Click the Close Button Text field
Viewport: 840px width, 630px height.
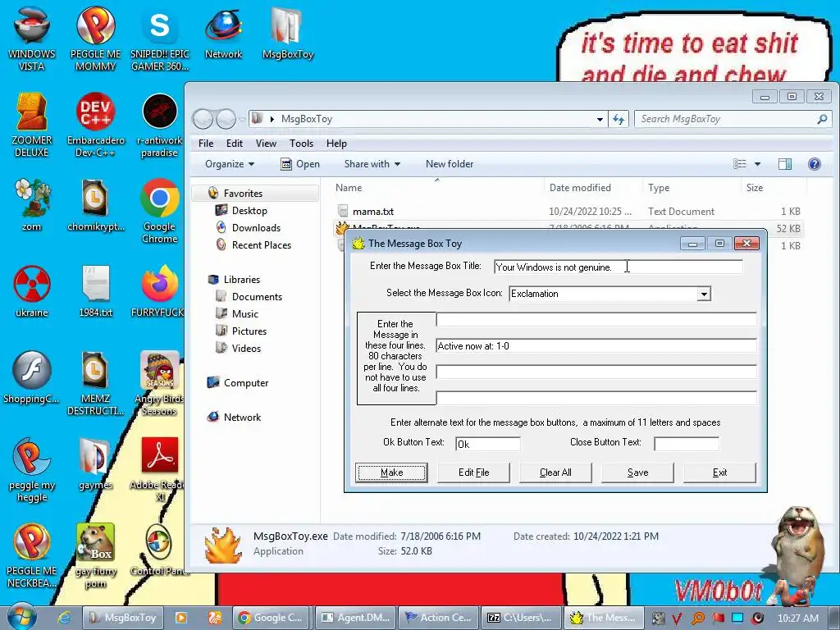[x=687, y=444]
